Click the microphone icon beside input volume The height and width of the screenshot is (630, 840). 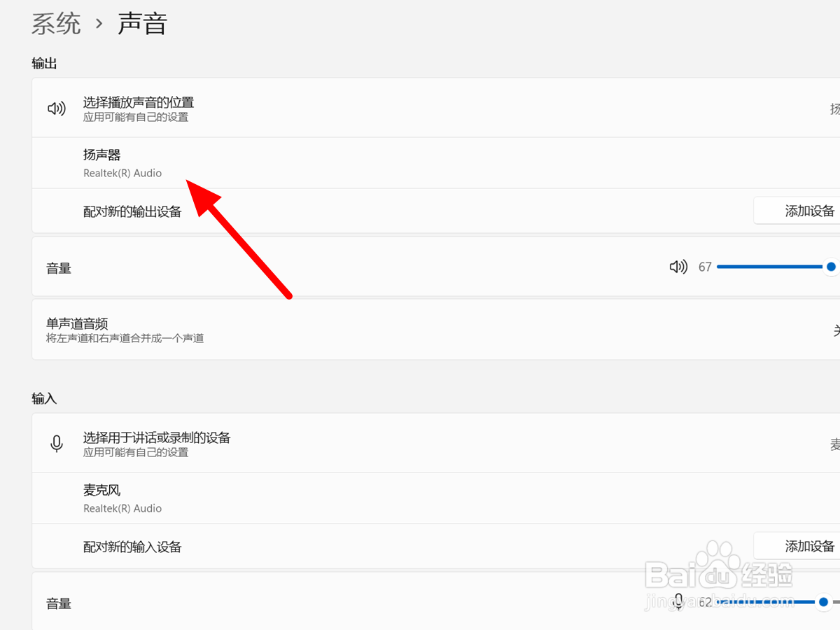678,602
